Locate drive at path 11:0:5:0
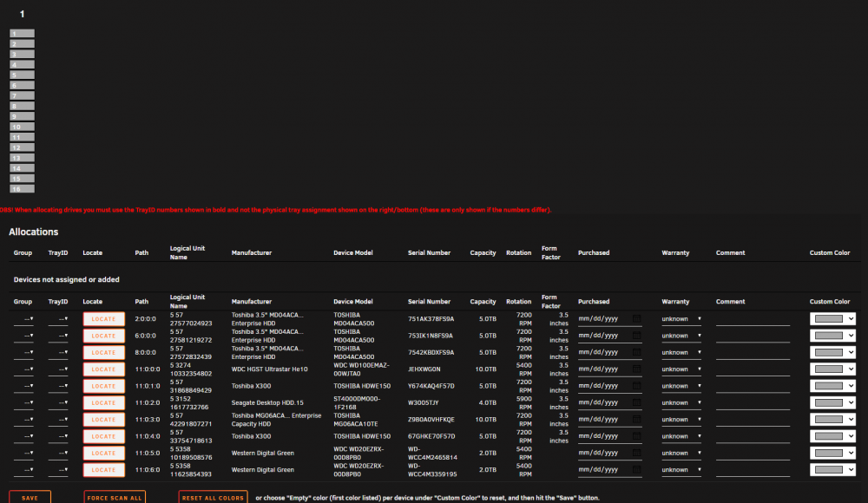This screenshot has height=503, width=868. (103, 453)
